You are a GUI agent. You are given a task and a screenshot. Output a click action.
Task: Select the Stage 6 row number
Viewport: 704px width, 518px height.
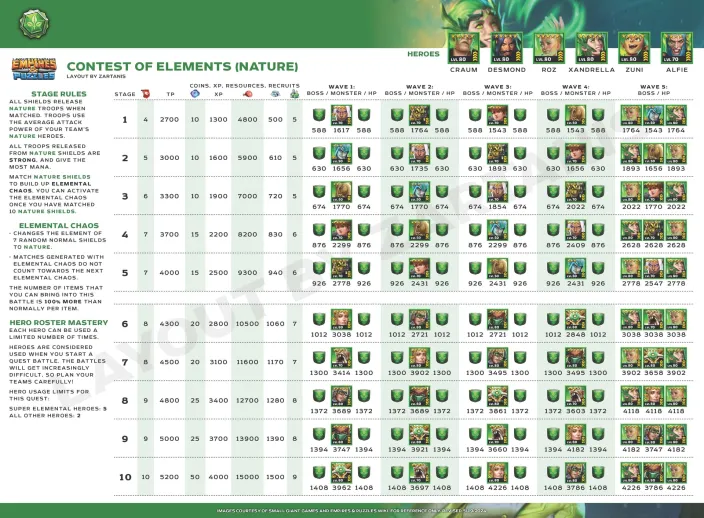coord(125,324)
